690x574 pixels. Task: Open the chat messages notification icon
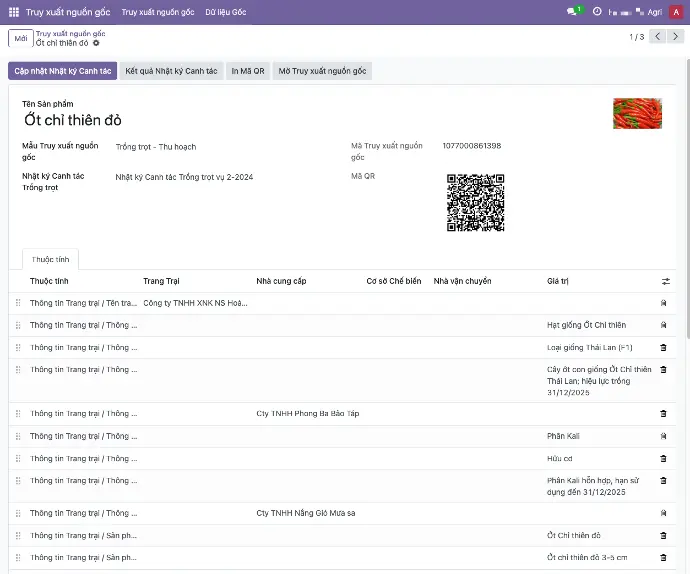574,12
